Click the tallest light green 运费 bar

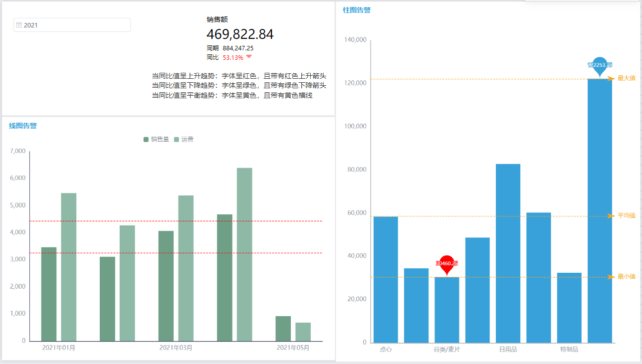[x=244, y=254]
